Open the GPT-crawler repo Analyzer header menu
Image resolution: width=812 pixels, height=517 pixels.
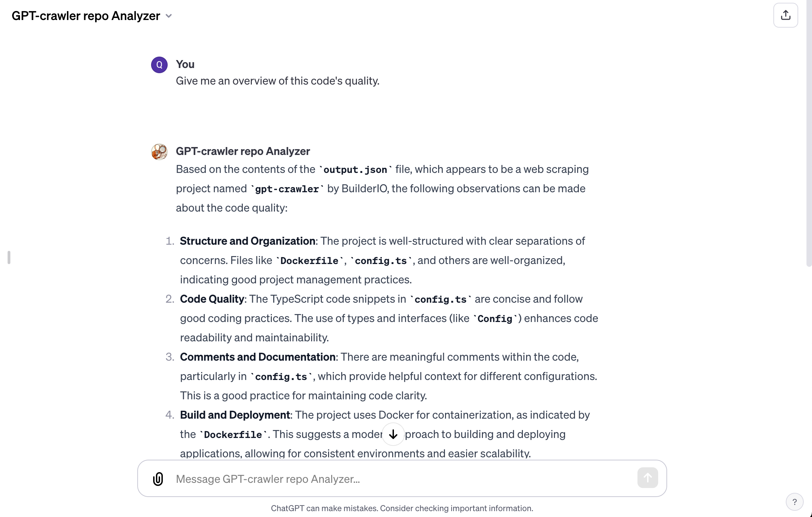[x=92, y=16]
